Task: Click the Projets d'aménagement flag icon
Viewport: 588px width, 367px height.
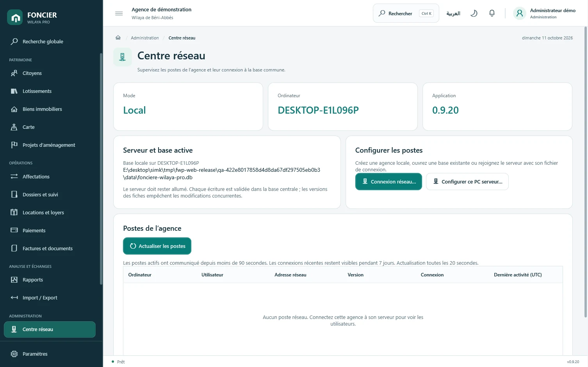Action: [x=14, y=145]
